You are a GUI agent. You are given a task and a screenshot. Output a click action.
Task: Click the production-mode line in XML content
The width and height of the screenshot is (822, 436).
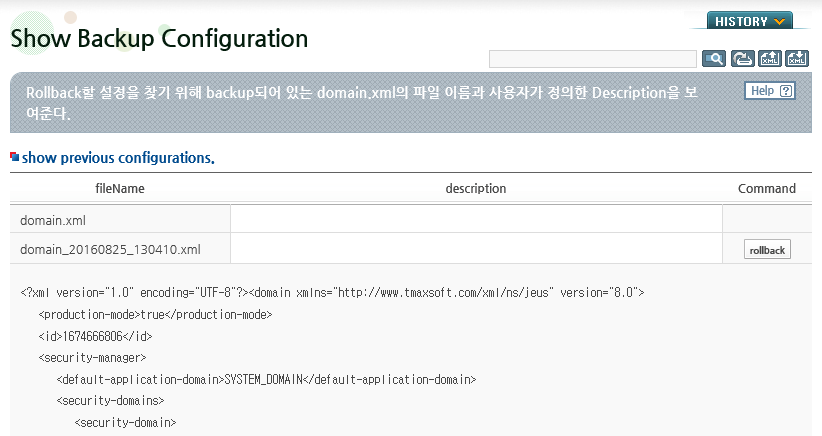pyautogui.click(x=155, y=314)
